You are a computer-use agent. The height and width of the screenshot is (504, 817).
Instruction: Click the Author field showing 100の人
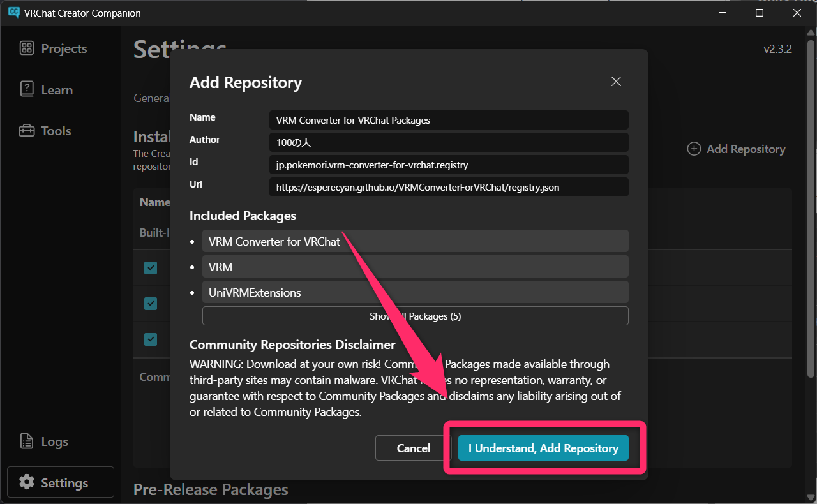click(x=449, y=142)
